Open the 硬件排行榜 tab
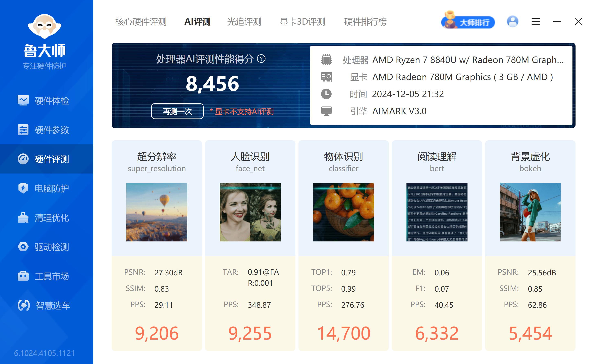Image resolution: width=592 pixels, height=364 pixels. pos(365,22)
